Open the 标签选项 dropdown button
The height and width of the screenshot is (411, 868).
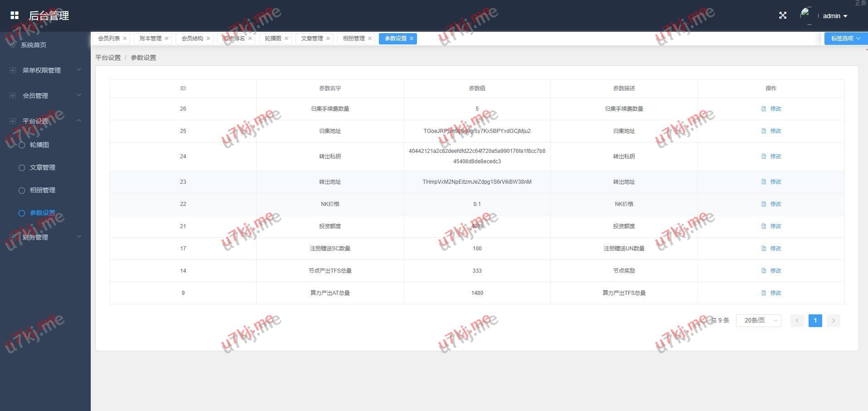click(845, 39)
